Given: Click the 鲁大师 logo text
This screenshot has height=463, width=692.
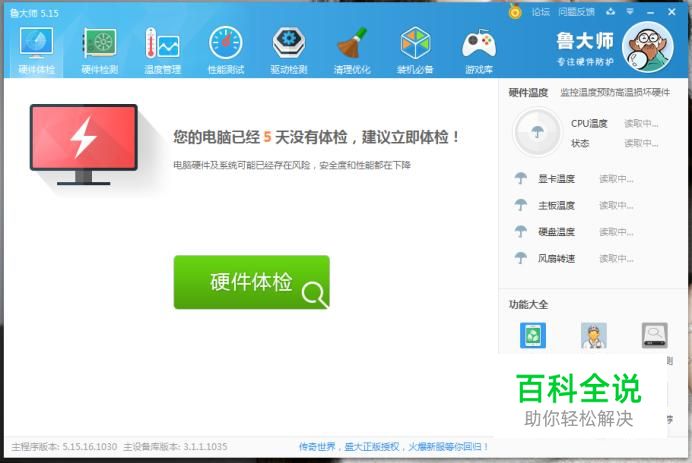Looking at the screenshot, I should [x=585, y=41].
